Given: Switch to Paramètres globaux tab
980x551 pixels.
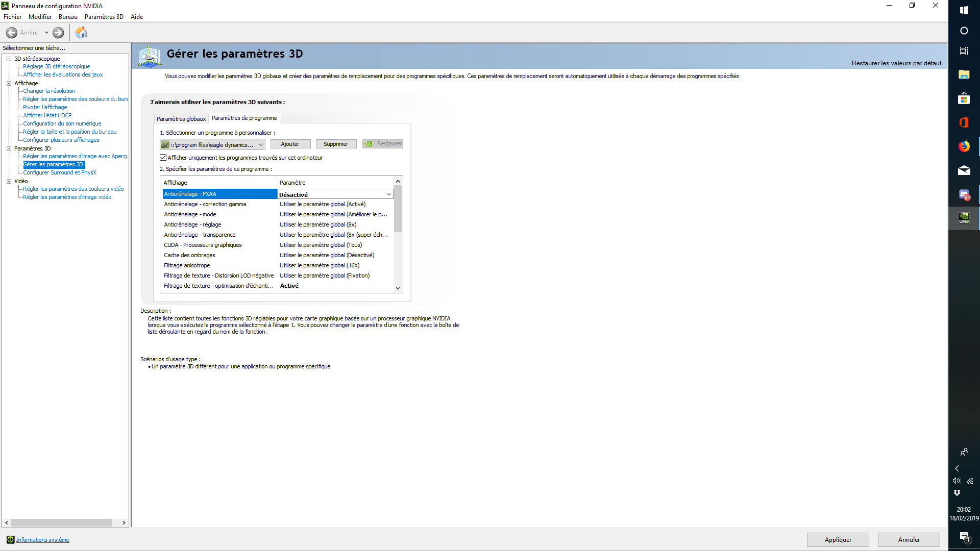Looking at the screenshot, I should click(x=181, y=119).
